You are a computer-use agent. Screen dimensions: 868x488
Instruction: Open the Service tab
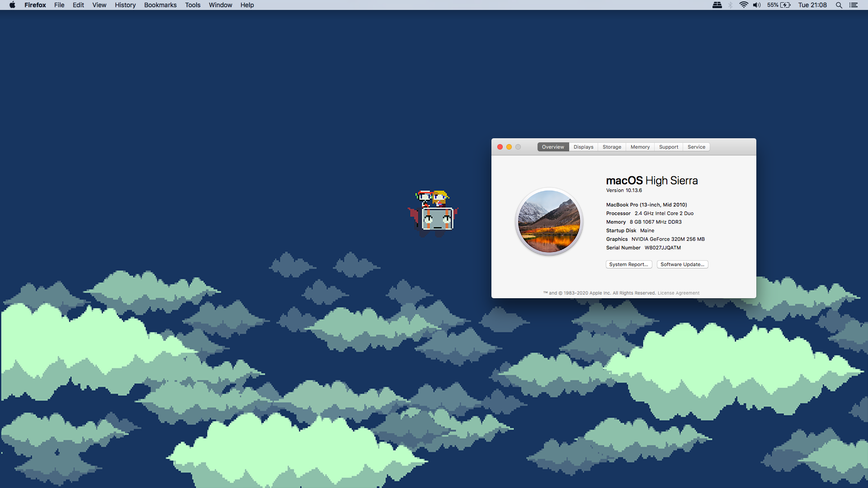coord(696,147)
